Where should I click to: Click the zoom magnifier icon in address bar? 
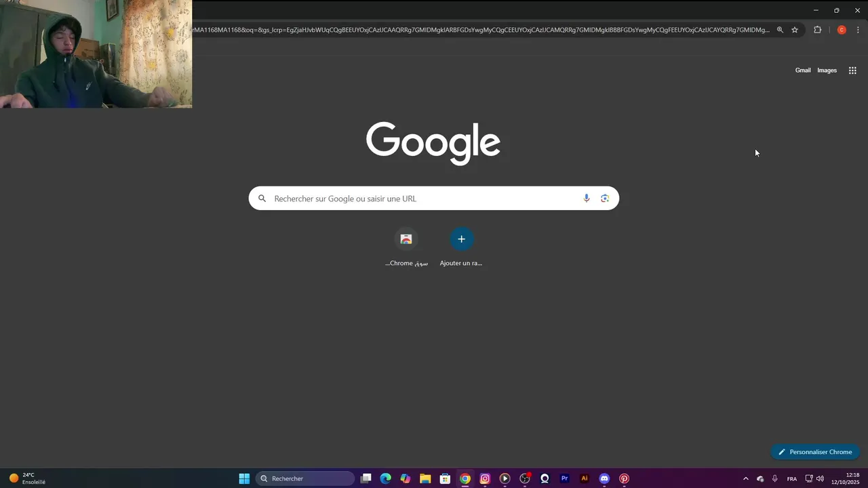(x=780, y=30)
